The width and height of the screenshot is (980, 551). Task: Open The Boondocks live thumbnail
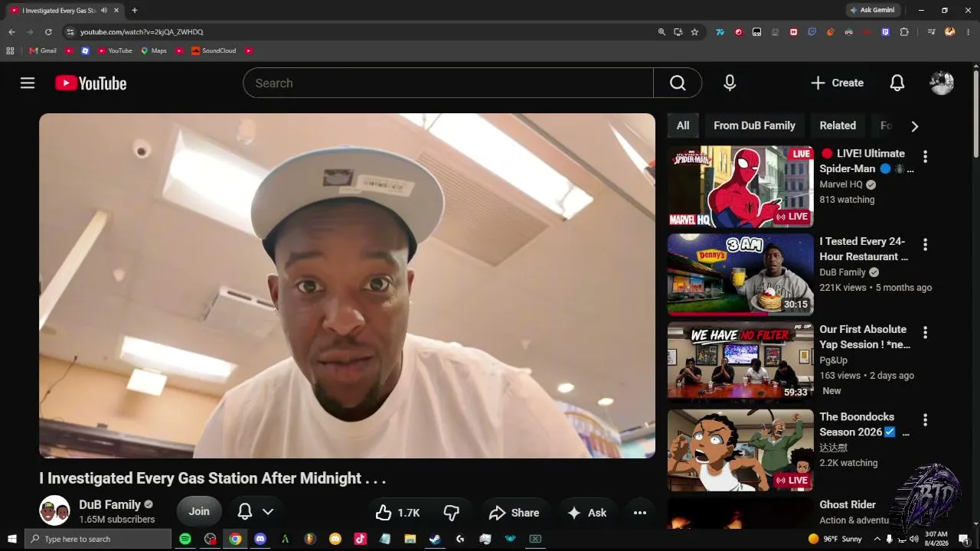[x=740, y=450]
